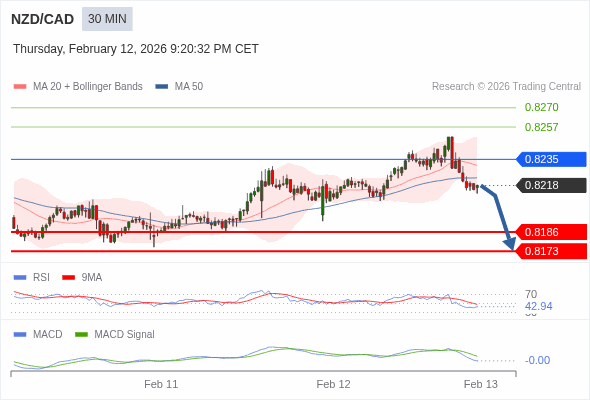Image resolution: width=590 pixels, height=400 pixels.
Task: Click the 'Research © 2026 Trading Central' credit
Action: (x=506, y=87)
